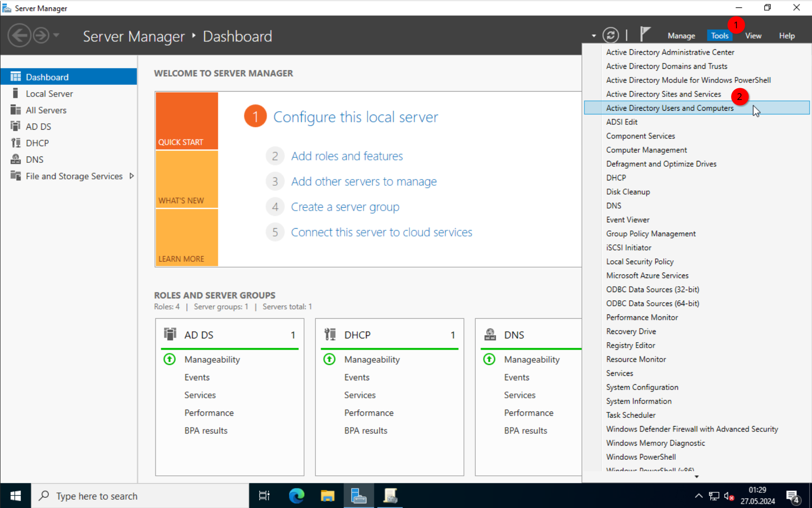812x508 pixels.
Task: Click the QUICK START tile
Action: pyautogui.click(x=187, y=120)
